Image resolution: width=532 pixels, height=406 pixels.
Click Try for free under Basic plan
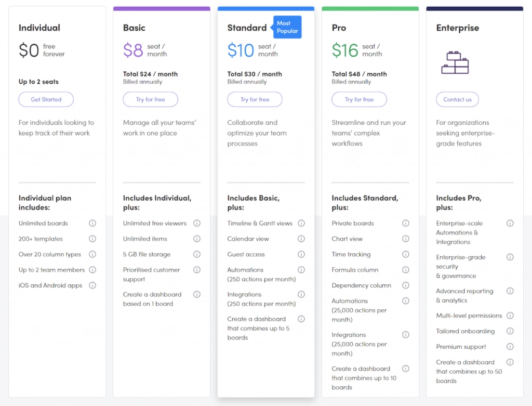(x=151, y=99)
